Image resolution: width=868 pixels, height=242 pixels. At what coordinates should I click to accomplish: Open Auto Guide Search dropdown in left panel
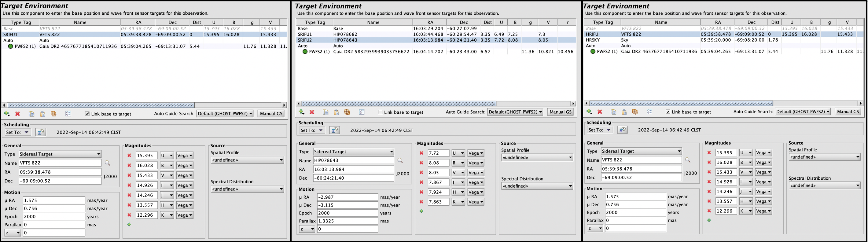(225, 114)
